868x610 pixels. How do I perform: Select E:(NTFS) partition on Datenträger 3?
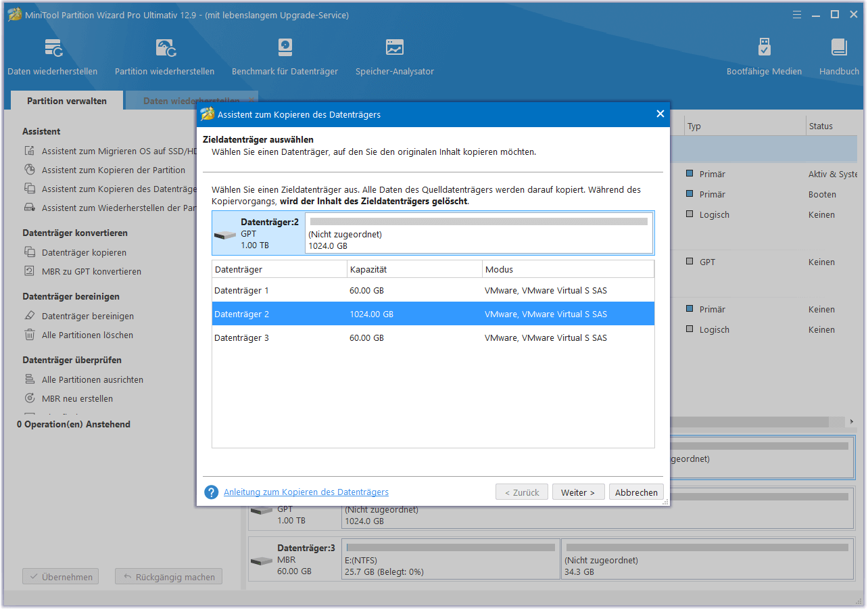(451, 559)
